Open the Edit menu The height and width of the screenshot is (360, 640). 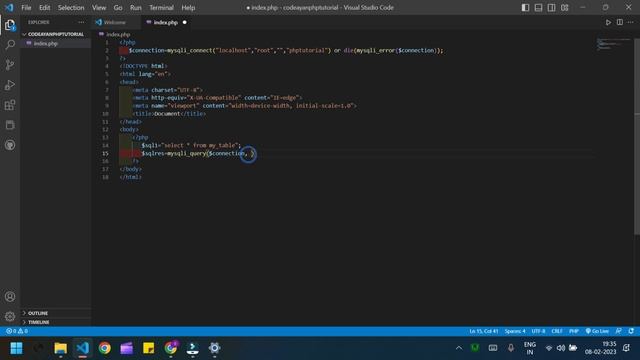point(44,8)
